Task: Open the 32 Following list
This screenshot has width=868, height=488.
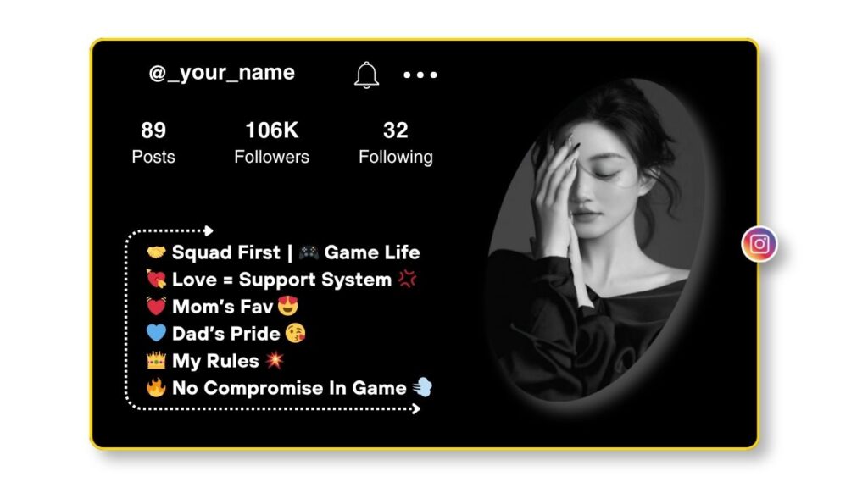Action: click(x=395, y=143)
